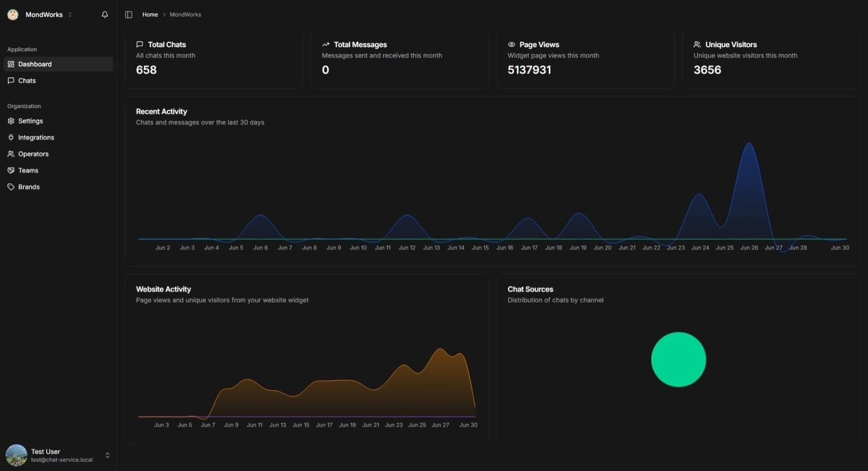Go to Chats in the sidebar
Screen dimensions: 868x471
click(27, 81)
